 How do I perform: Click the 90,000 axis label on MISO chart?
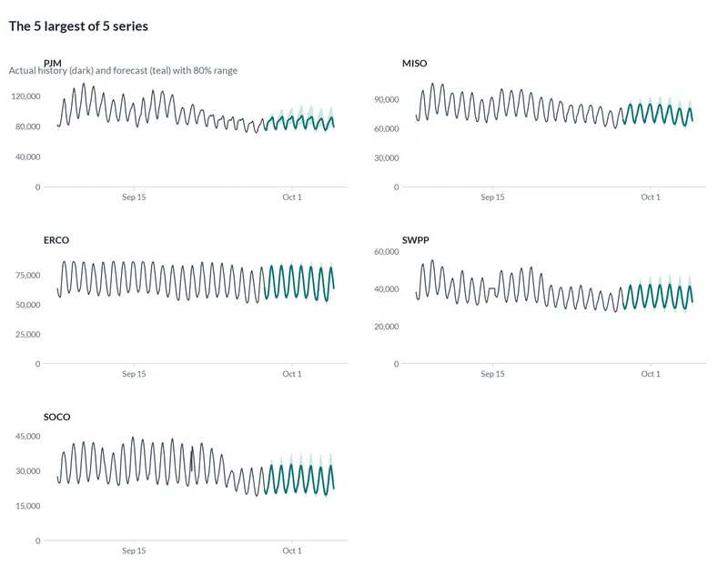pyautogui.click(x=386, y=99)
